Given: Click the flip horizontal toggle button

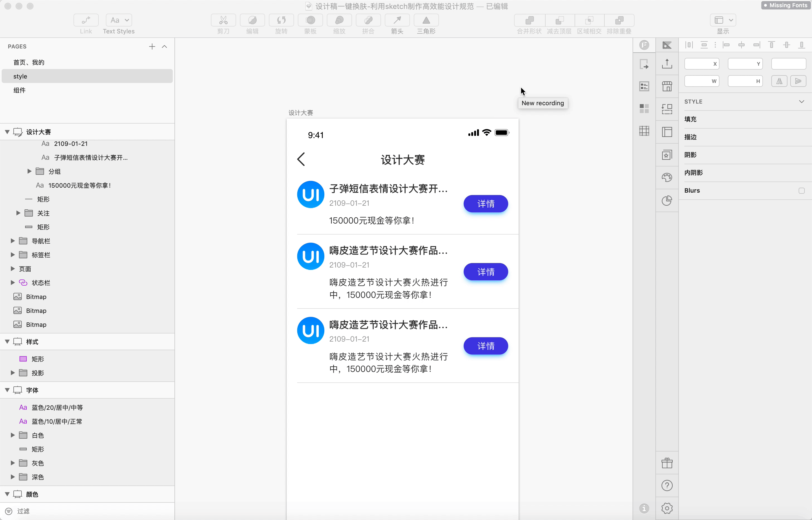Looking at the screenshot, I should [x=779, y=81].
